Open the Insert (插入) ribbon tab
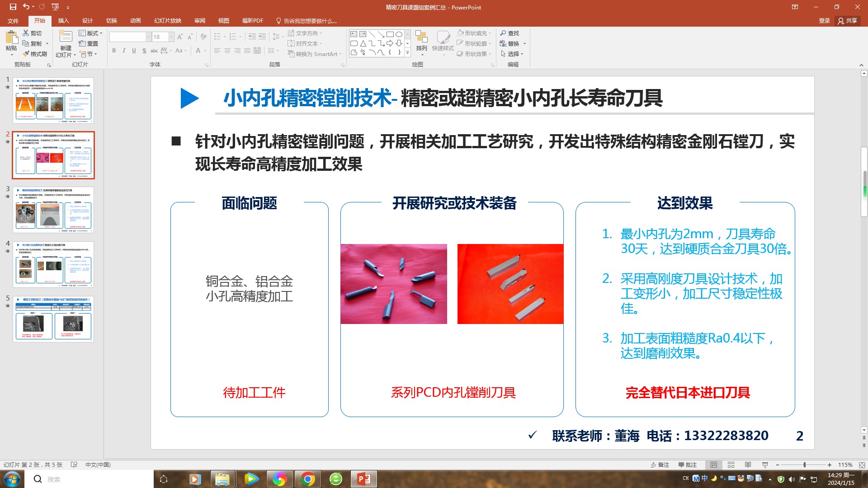868x488 pixels. pos(63,21)
